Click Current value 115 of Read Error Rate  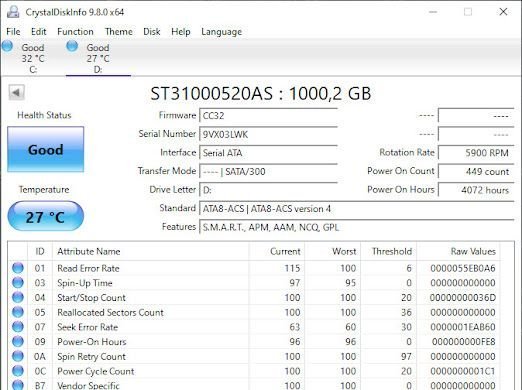(x=292, y=268)
